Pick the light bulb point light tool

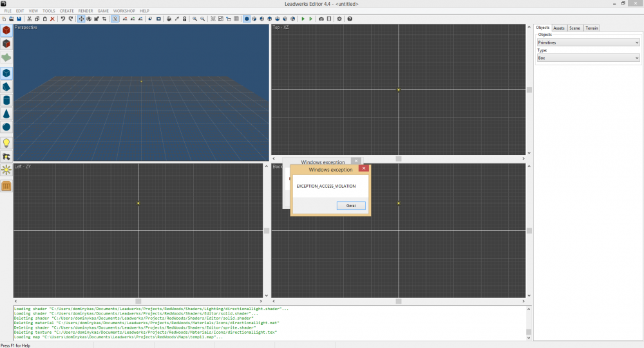tap(6, 143)
